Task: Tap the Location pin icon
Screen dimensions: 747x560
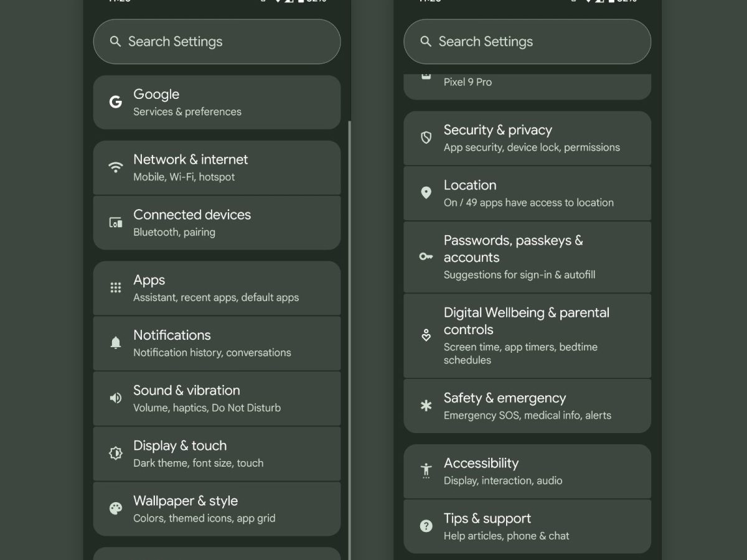Action: (426, 193)
